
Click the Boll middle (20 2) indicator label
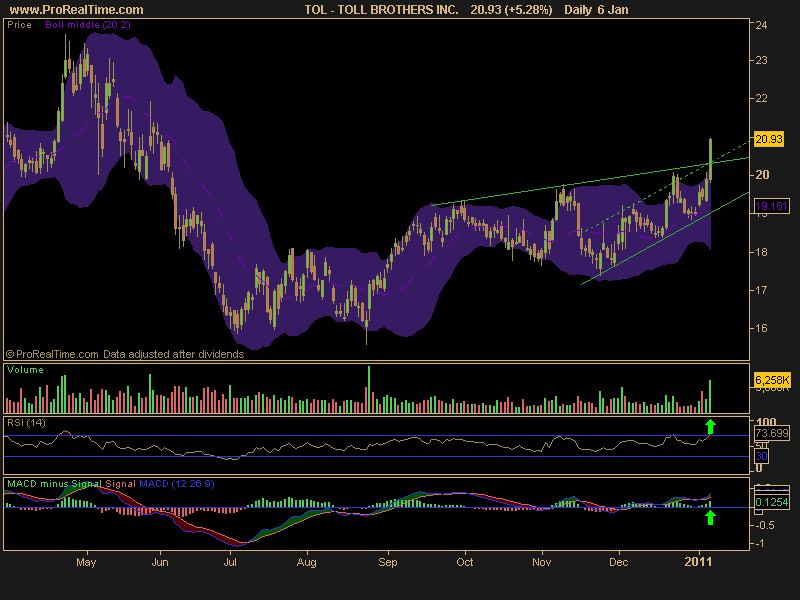(88, 24)
